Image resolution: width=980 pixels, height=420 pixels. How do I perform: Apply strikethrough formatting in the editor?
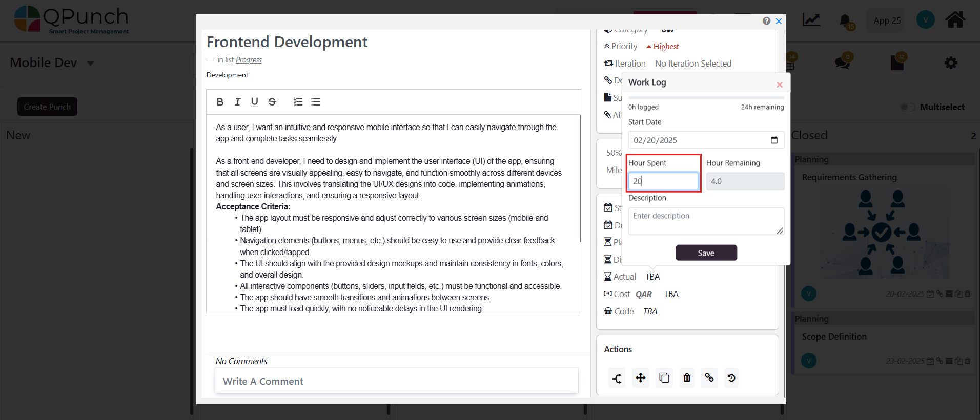pos(272,102)
